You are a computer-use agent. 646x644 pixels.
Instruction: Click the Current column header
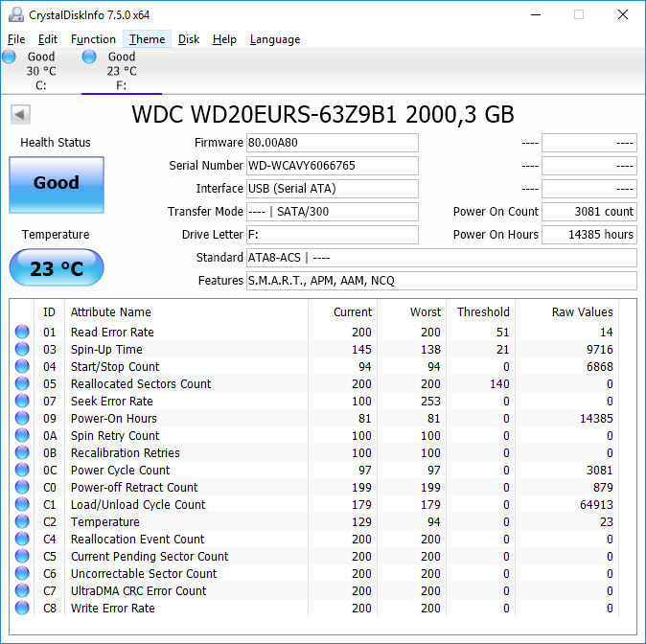(353, 311)
